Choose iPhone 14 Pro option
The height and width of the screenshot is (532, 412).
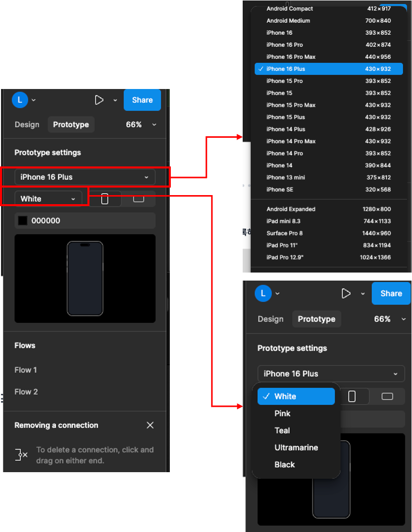point(329,153)
